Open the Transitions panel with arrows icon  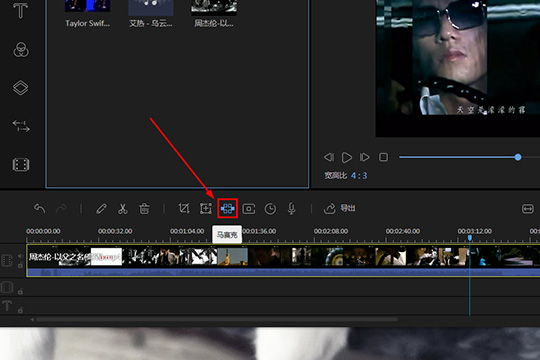(21, 126)
